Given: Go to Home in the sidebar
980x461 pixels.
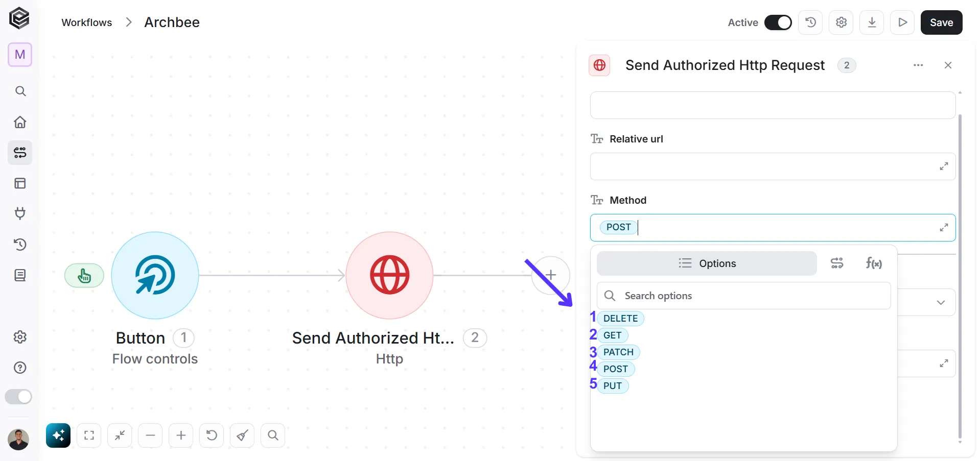Looking at the screenshot, I should click(20, 122).
